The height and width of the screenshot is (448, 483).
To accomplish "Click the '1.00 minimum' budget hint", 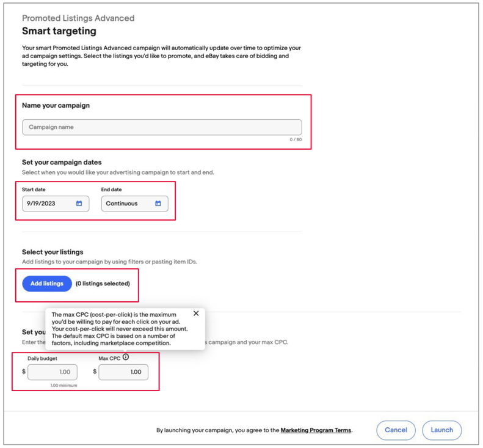I will 64,386.
